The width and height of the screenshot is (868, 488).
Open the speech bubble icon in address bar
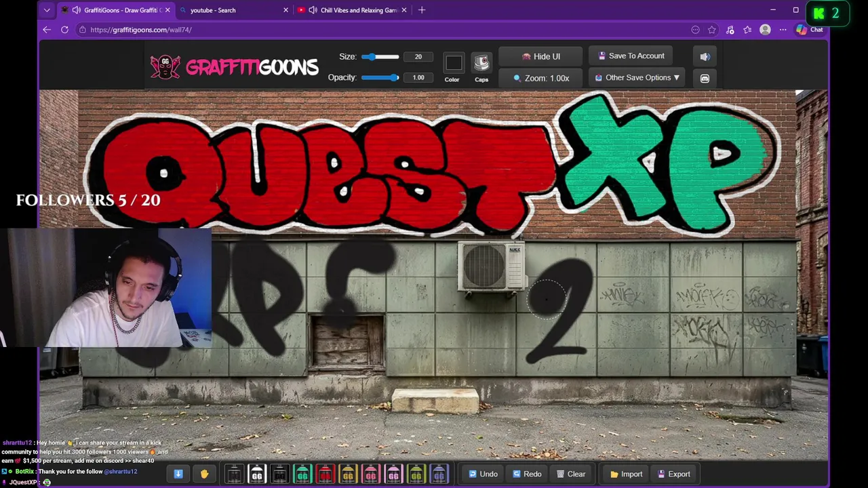coord(695,30)
